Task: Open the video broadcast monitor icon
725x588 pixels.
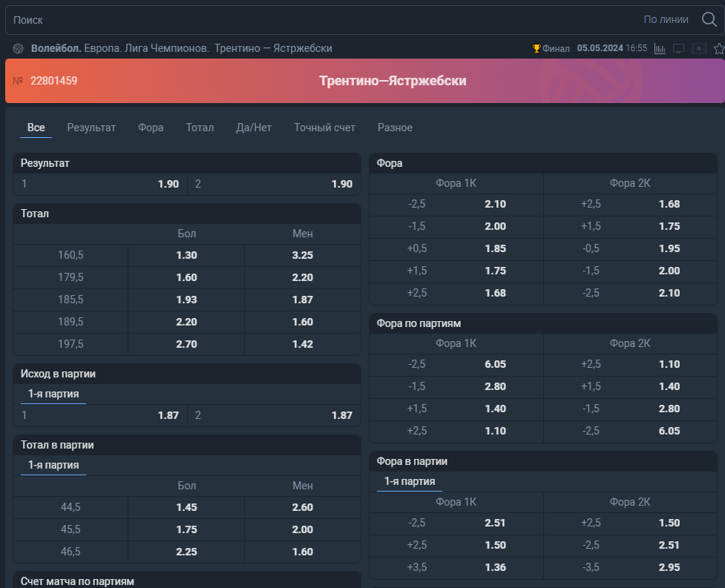Action: (x=678, y=48)
